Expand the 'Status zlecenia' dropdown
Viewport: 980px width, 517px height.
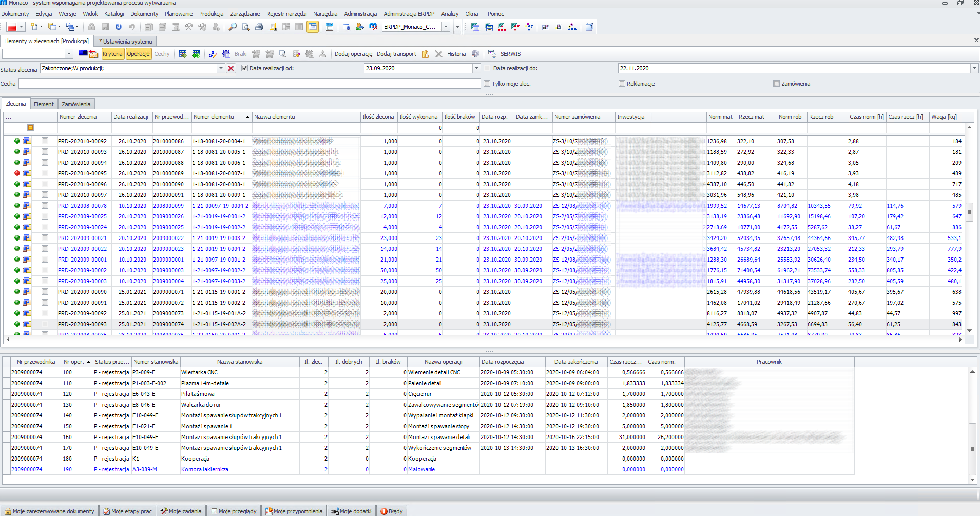221,68
